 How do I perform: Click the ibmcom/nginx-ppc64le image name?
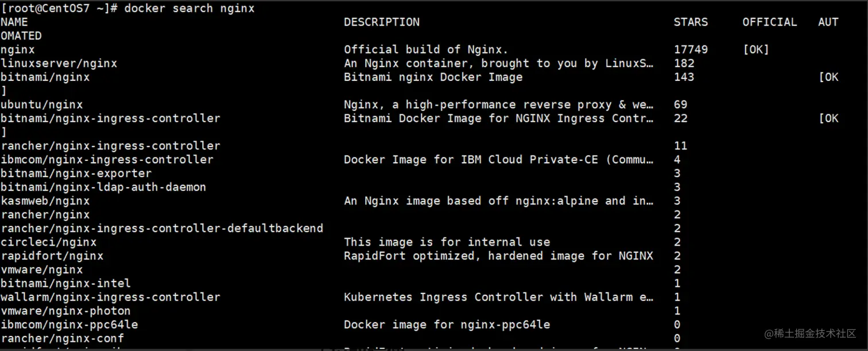click(x=69, y=325)
